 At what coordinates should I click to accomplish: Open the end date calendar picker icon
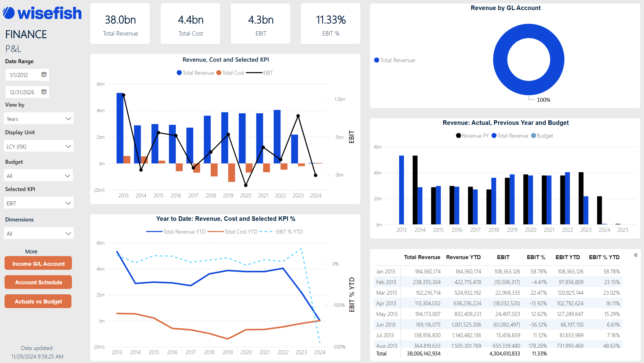click(x=44, y=92)
